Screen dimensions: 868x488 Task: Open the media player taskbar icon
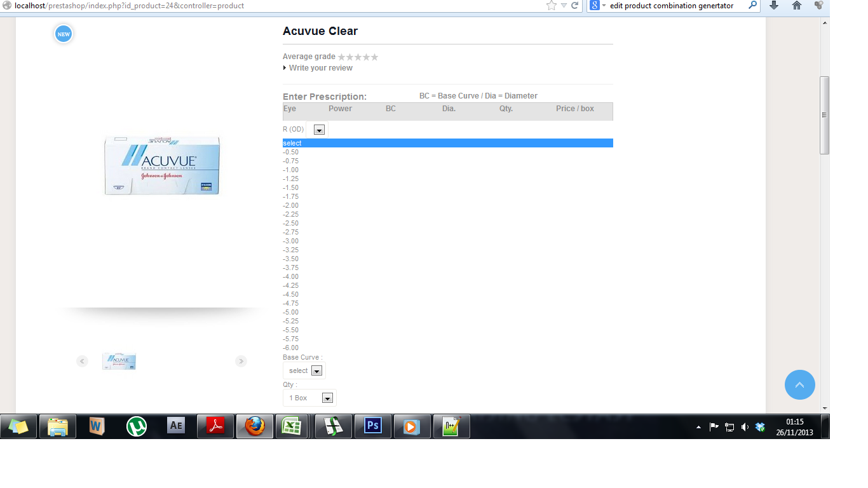coord(412,426)
